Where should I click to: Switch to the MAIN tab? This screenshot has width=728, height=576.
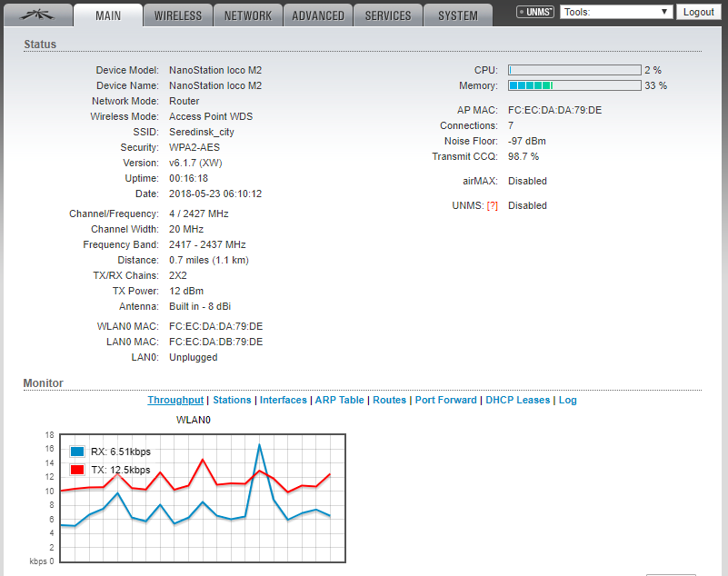[108, 15]
